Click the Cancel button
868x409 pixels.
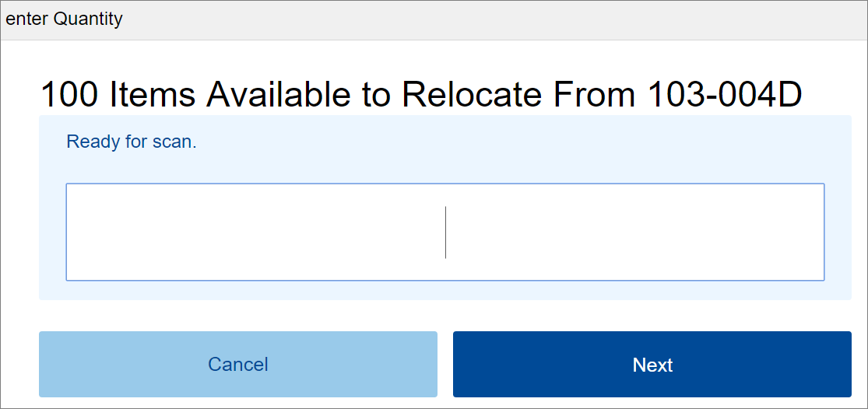[x=238, y=364]
